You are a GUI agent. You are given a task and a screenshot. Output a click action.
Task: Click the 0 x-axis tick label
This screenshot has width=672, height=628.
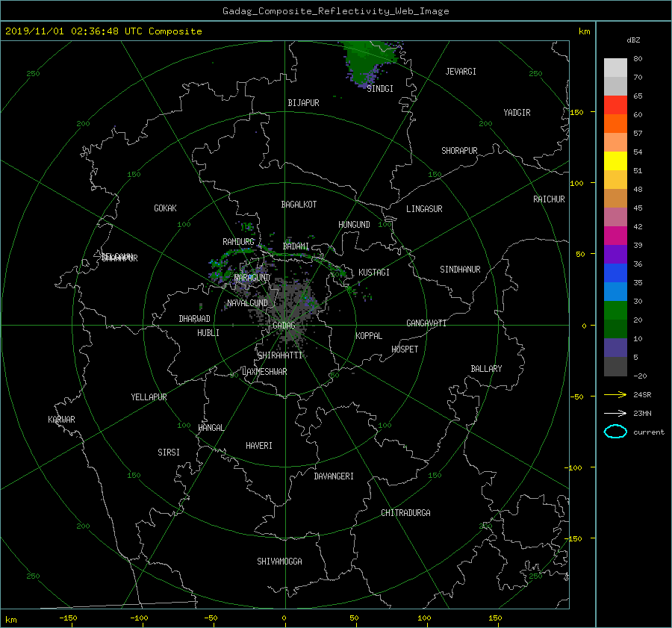click(284, 618)
